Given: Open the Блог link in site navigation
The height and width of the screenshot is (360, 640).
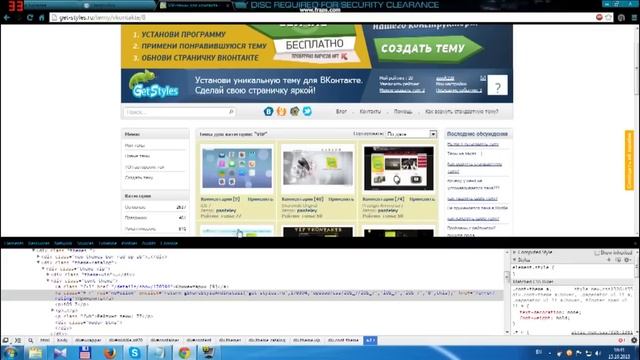Looking at the screenshot, I should (341, 111).
